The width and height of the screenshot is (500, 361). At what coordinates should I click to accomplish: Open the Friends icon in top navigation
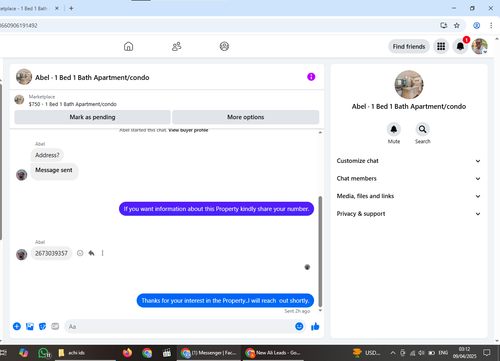(176, 46)
